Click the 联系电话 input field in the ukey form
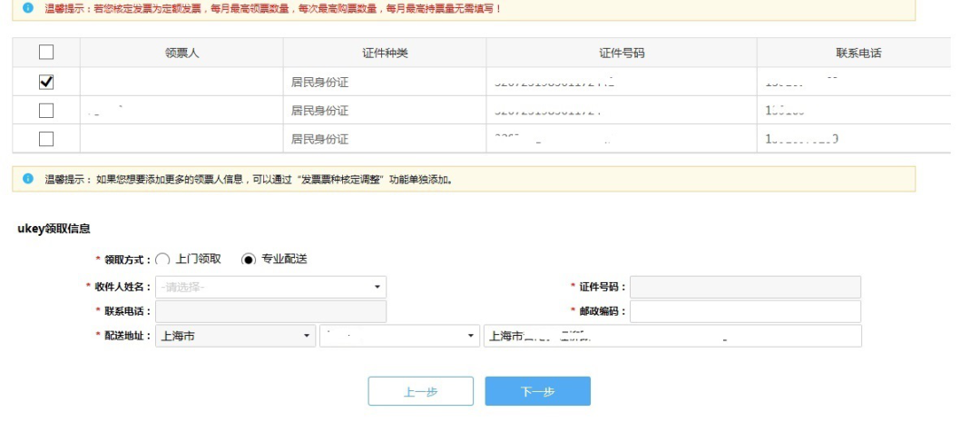 270,312
